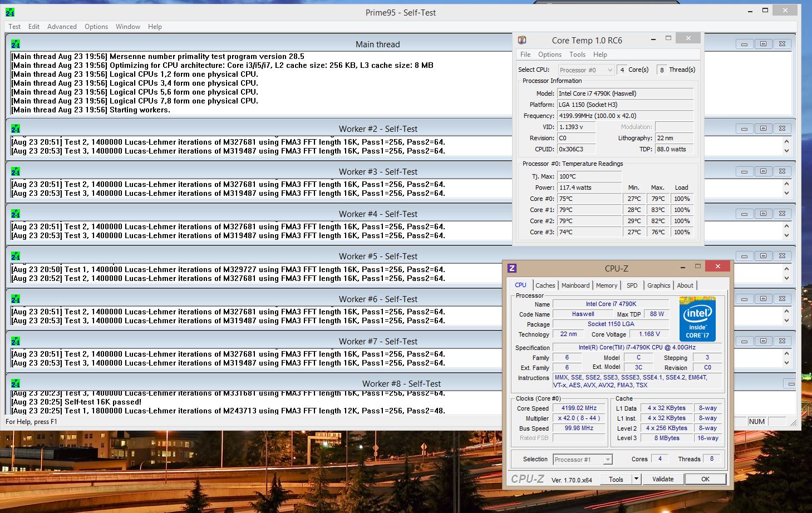This screenshot has width=812, height=513.
Task: Click OK in the CPU-Z window
Action: (705, 479)
